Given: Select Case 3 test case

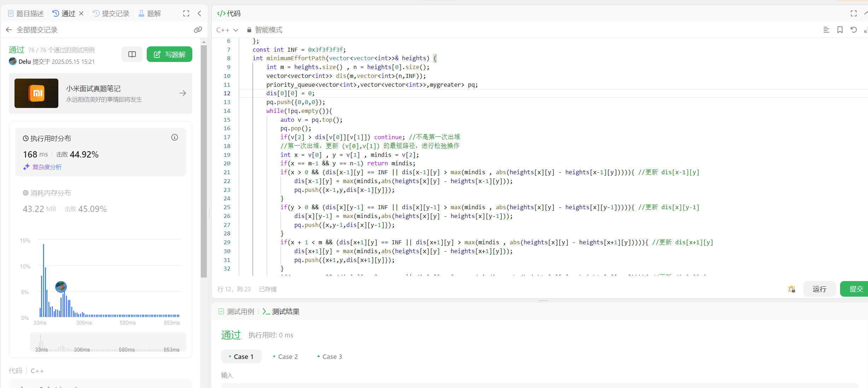Looking at the screenshot, I should coord(330,356).
